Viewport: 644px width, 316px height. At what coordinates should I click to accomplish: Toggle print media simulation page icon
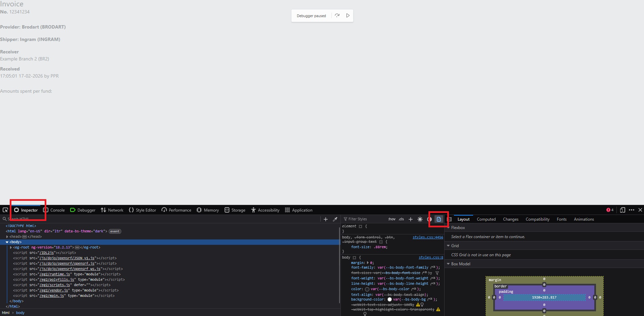click(439, 219)
